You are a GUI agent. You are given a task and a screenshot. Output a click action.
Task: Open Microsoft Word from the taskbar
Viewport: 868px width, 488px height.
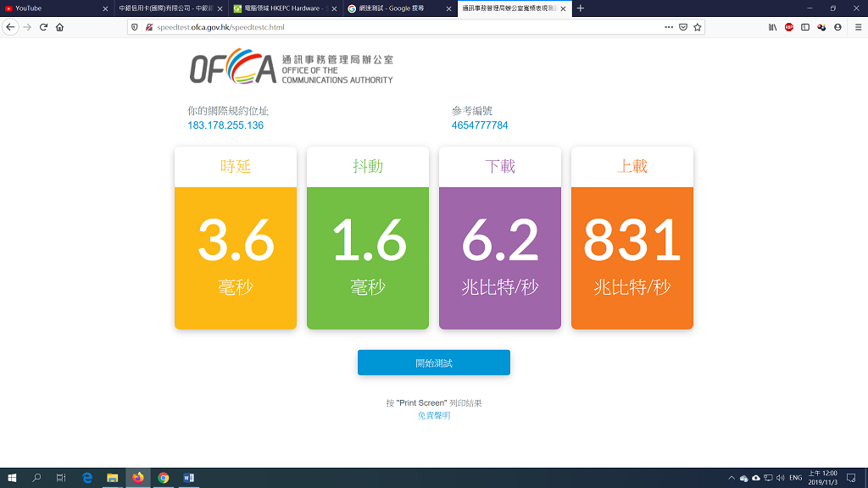click(189, 478)
